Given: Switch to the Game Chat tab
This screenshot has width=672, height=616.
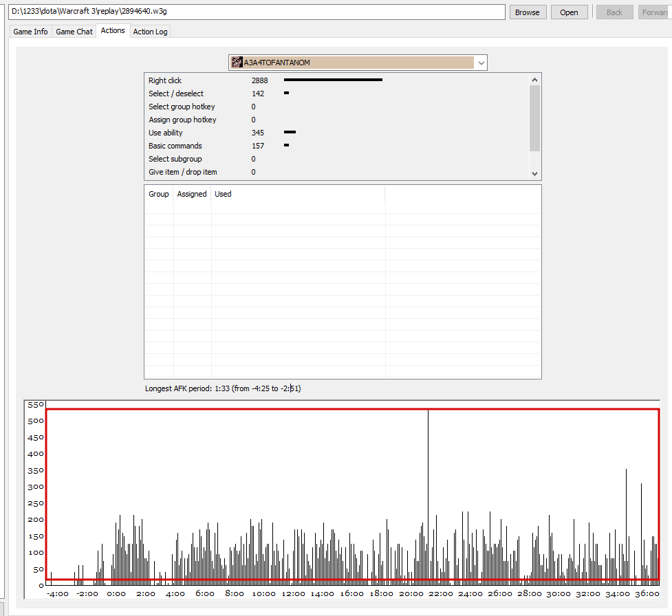Looking at the screenshot, I should (74, 32).
